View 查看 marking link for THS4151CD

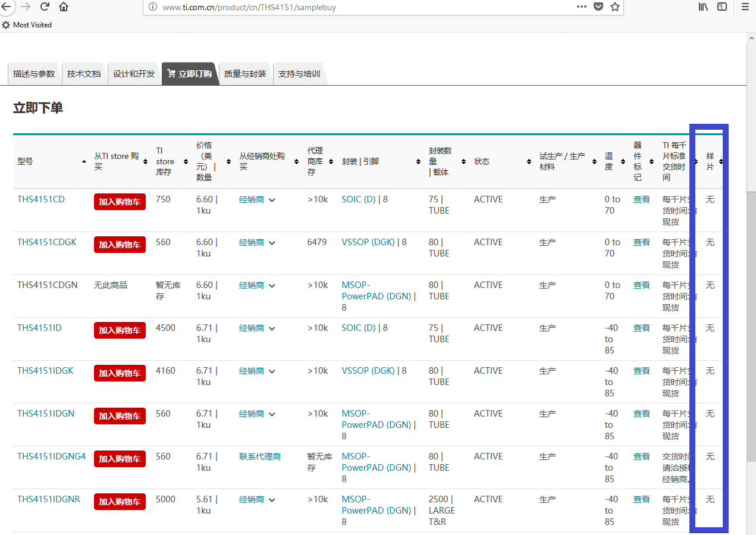[642, 199]
